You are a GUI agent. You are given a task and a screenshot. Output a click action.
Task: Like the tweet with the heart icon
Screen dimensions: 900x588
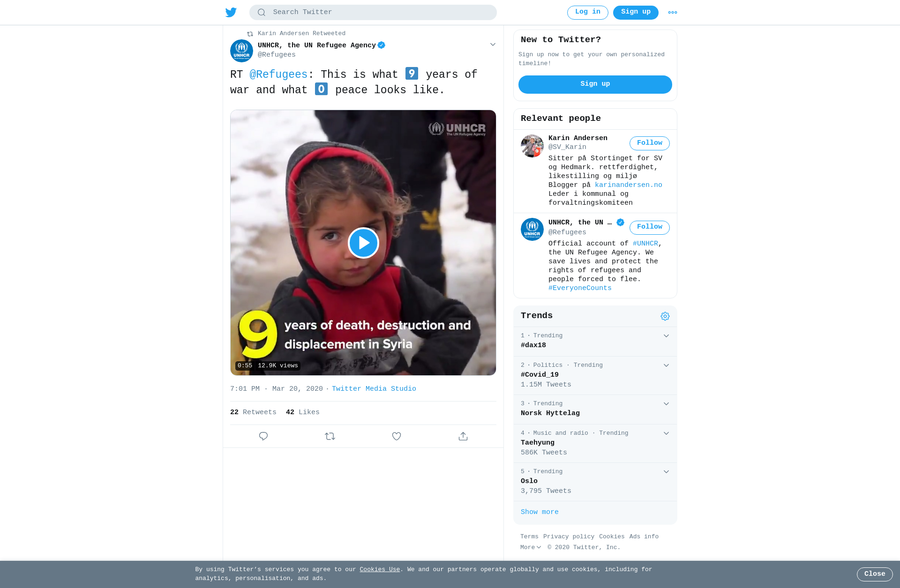[x=397, y=436]
